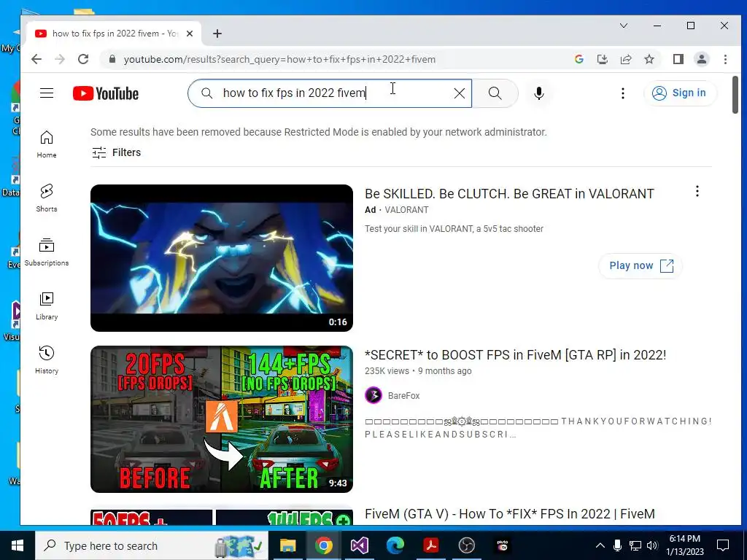747x560 pixels.
Task: Open File Explorer from taskbar
Action: click(x=287, y=545)
